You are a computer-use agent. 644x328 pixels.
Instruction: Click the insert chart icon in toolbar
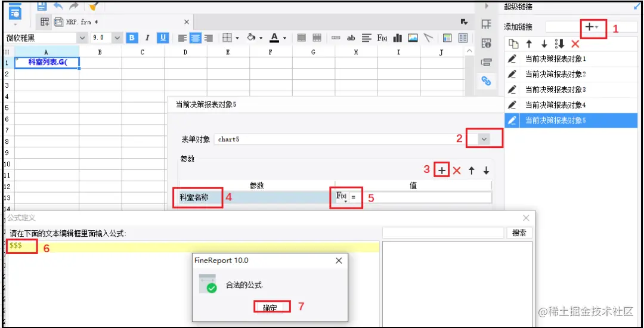pyautogui.click(x=397, y=38)
